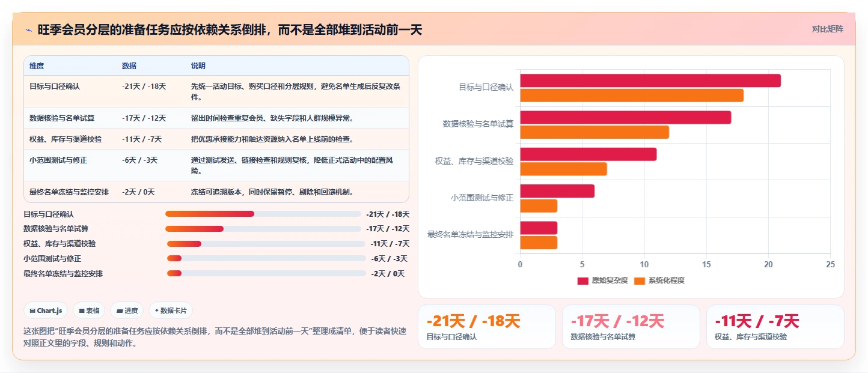Click description starting 先统一活动目标
This screenshot has width=868, height=373.
pyautogui.click(x=296, y=91)
